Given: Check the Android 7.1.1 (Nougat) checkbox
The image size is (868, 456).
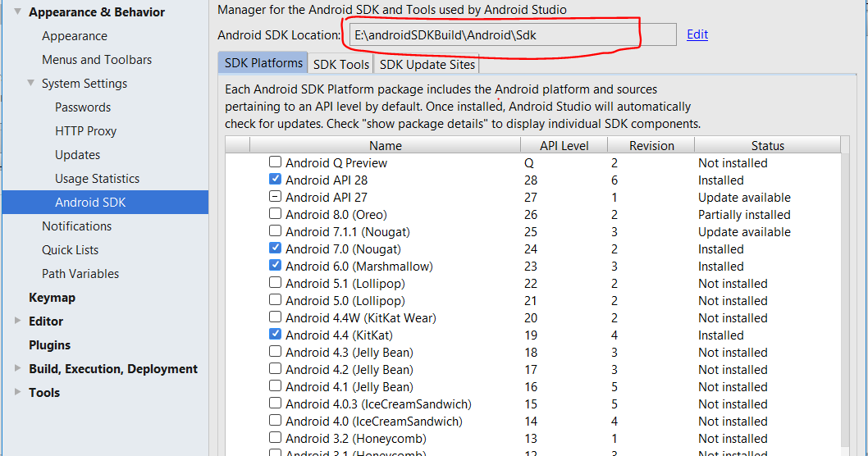Looking at the screenshot, I should point(275,230).
